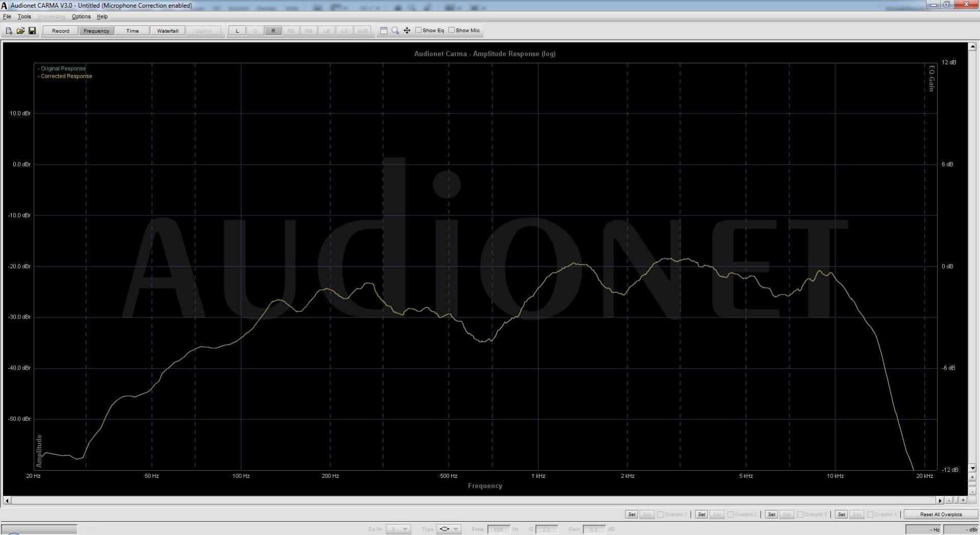
Task: Click the New document icon
Action: (x=9, y=31)
